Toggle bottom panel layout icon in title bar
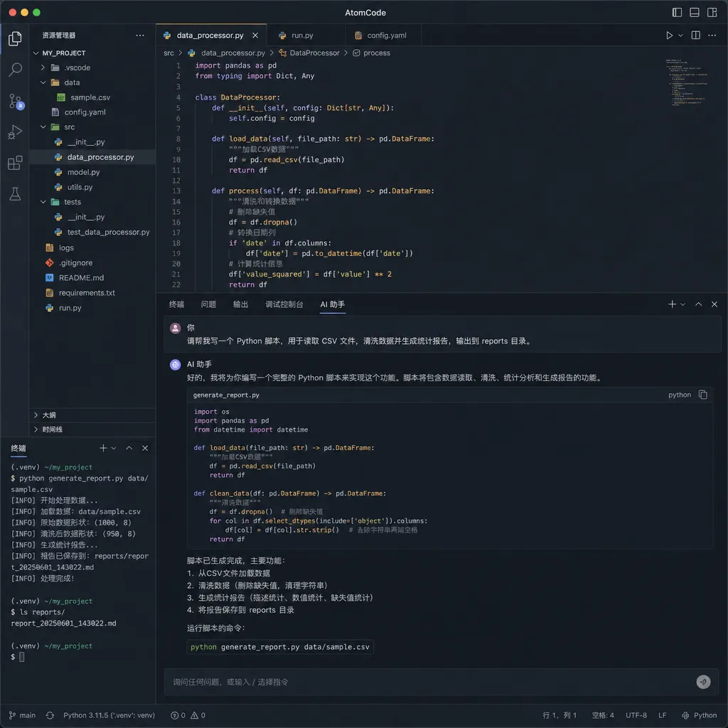Screen dimensions: 728x728 coord(694,13)
